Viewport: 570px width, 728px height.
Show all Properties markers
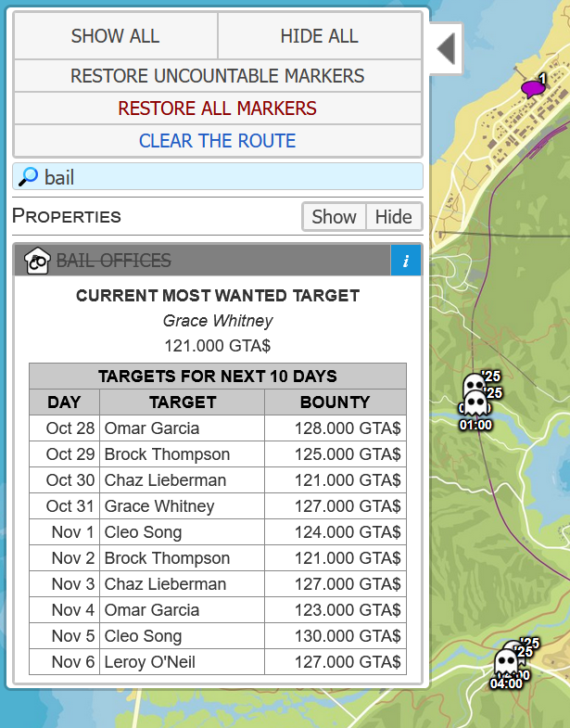tap(335, 217)
